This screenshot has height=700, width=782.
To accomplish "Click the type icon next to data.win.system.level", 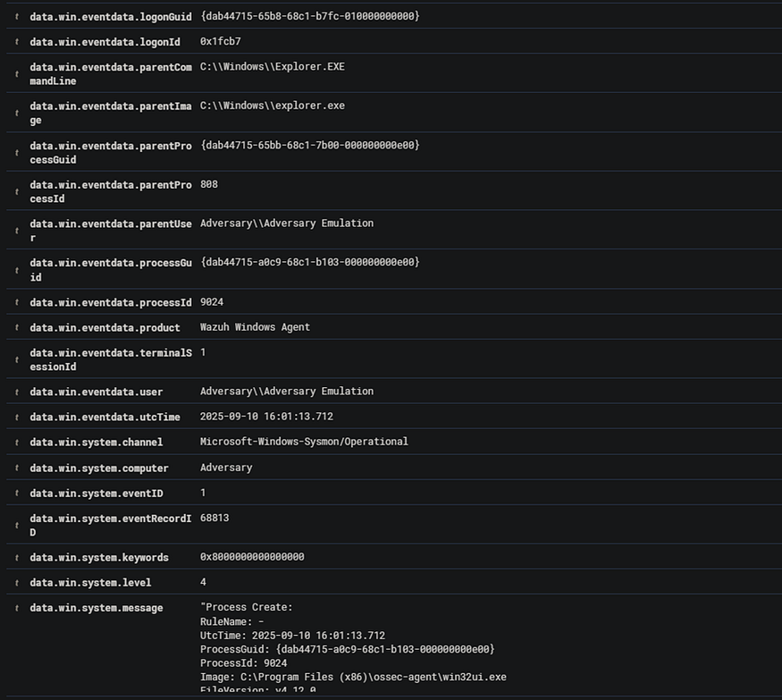I will [17, 582].
